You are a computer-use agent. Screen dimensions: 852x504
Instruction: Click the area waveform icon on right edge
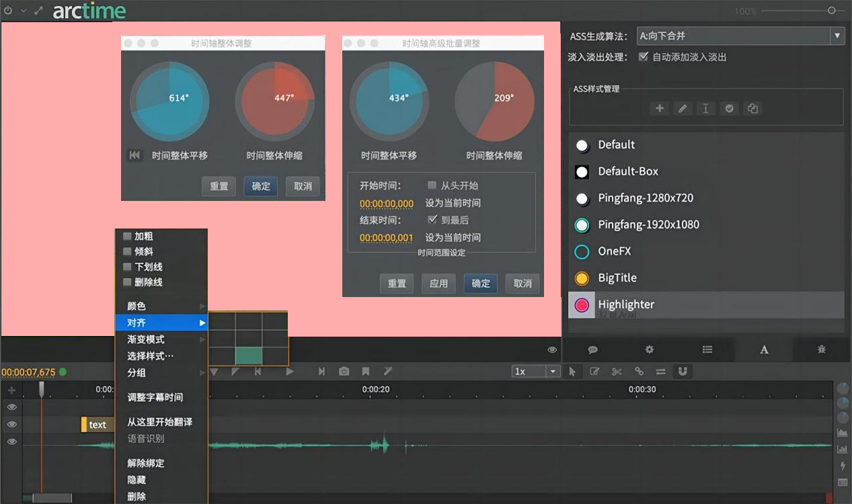point(843,432)
